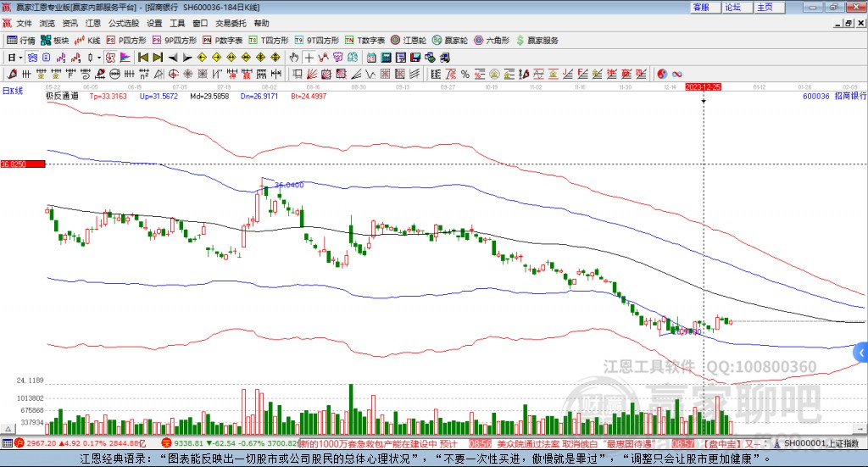The height and width of the screenshot is (467, 868).
Task: Open the calculator icon
Action: pyautogui.click(x=386, y=58)
